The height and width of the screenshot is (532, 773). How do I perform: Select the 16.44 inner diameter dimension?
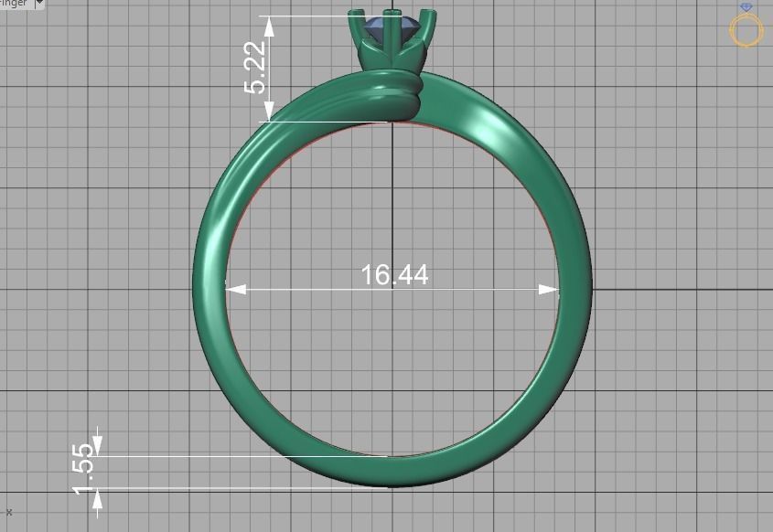point(394,275)
